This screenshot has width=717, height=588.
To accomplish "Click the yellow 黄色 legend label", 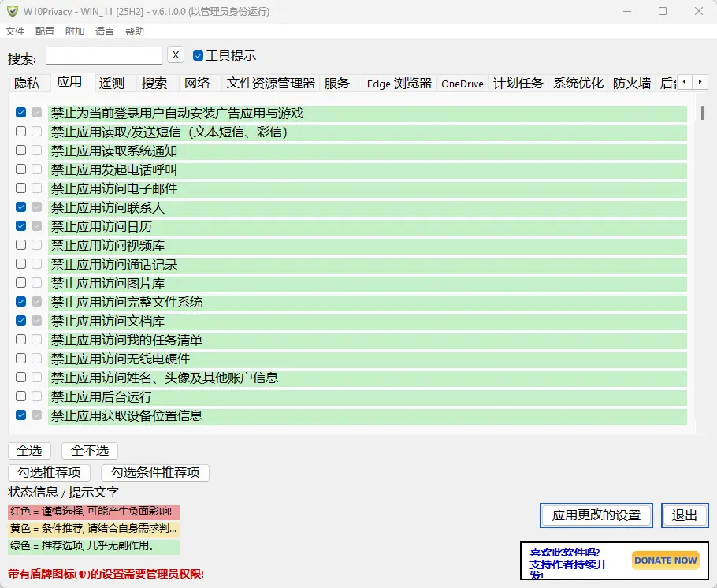I will pyautogui.click(x=94, y=529).
